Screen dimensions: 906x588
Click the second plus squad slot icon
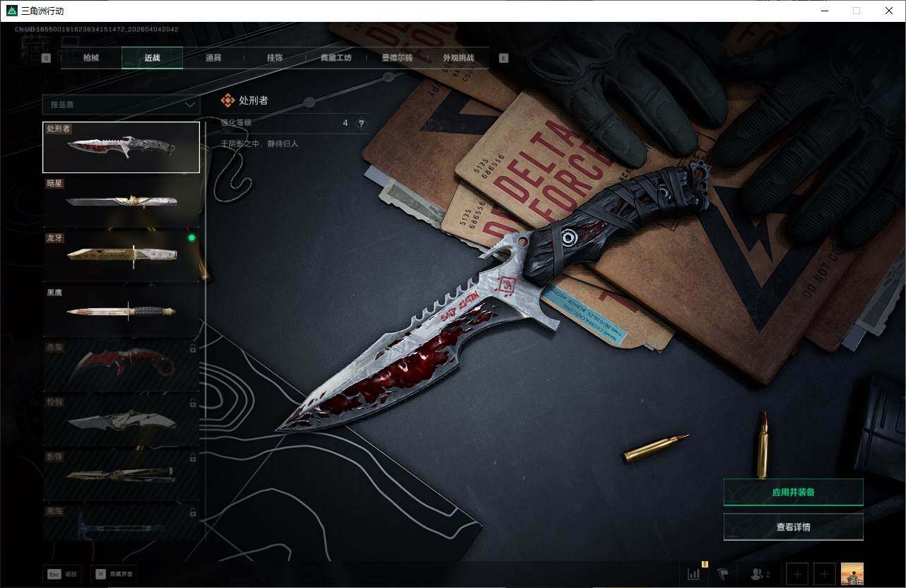(823, 574)
